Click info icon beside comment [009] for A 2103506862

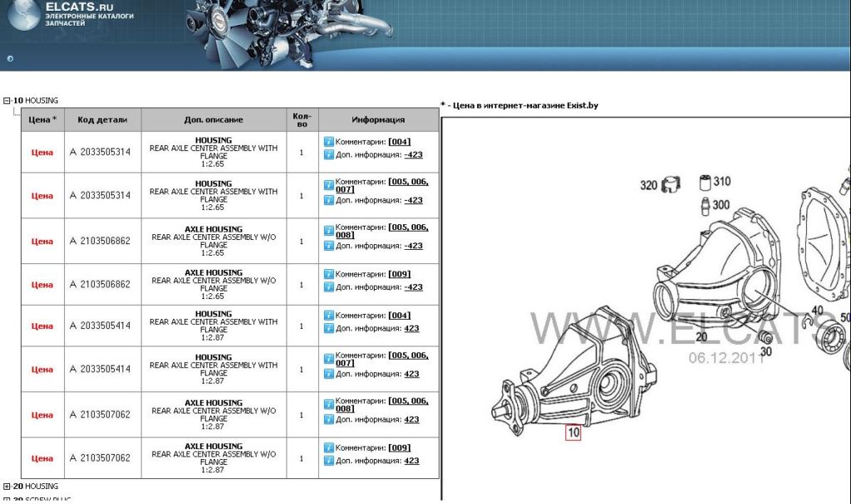coord(328,274)
